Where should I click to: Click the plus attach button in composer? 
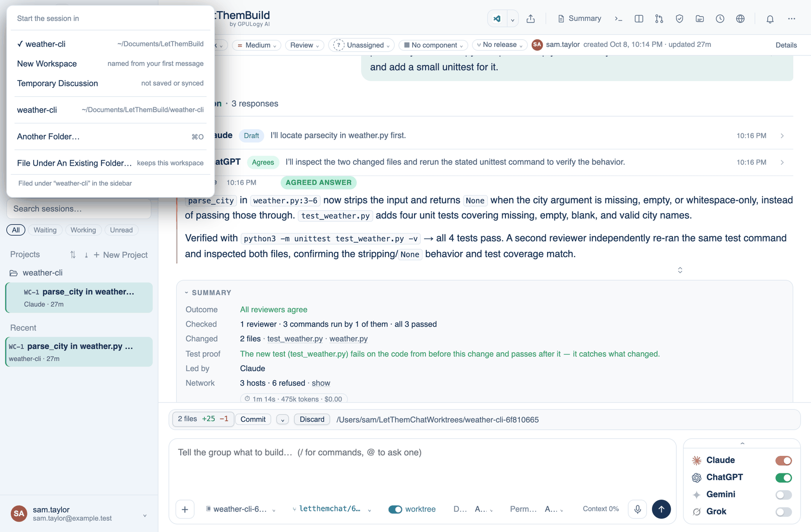pos(185,509)
